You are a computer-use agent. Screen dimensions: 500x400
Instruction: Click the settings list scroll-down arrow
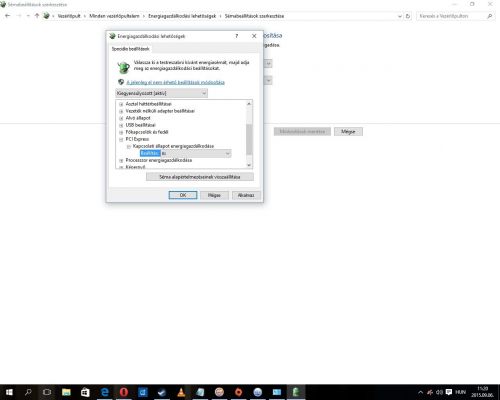[x=249, y=165]
